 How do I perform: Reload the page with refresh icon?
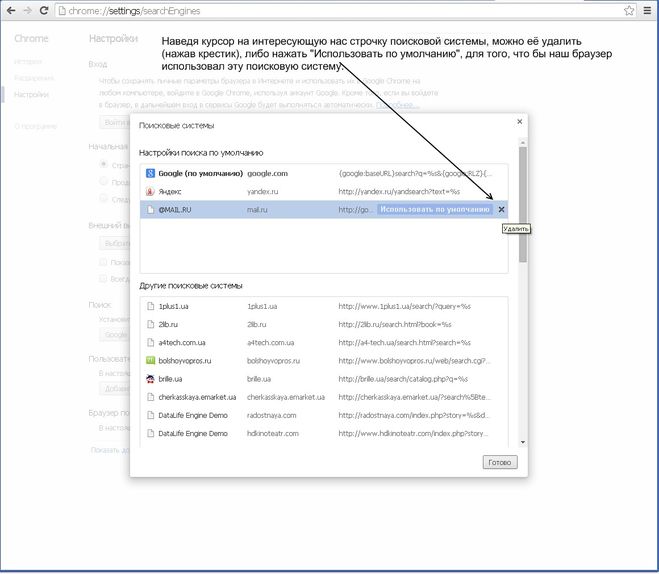44,10
